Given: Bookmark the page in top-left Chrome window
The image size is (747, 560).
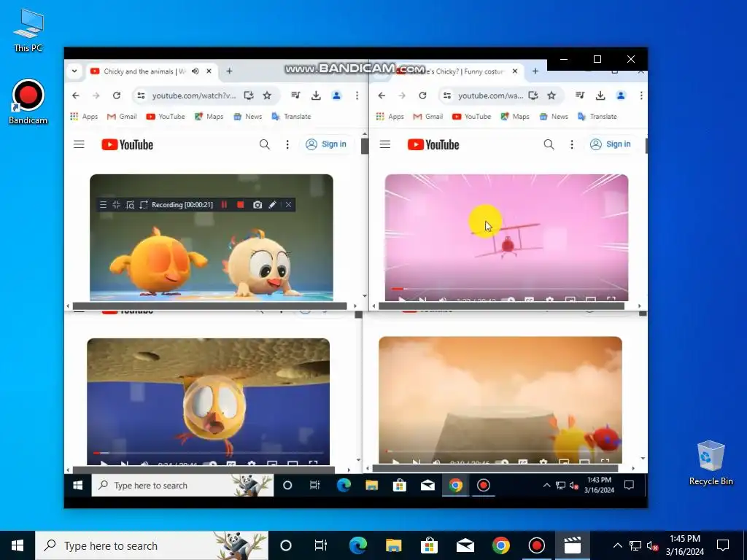Looking at the screenshot, I should [267, 96].
